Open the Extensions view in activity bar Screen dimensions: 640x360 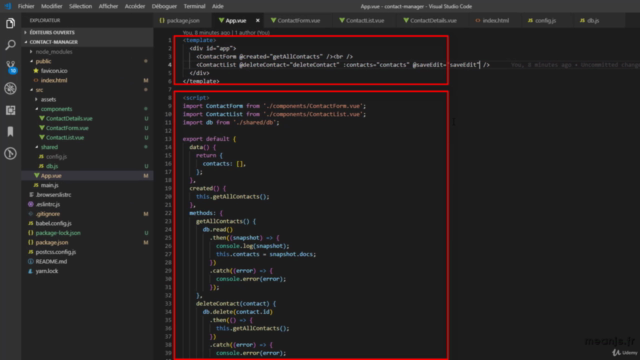(10, 110)
